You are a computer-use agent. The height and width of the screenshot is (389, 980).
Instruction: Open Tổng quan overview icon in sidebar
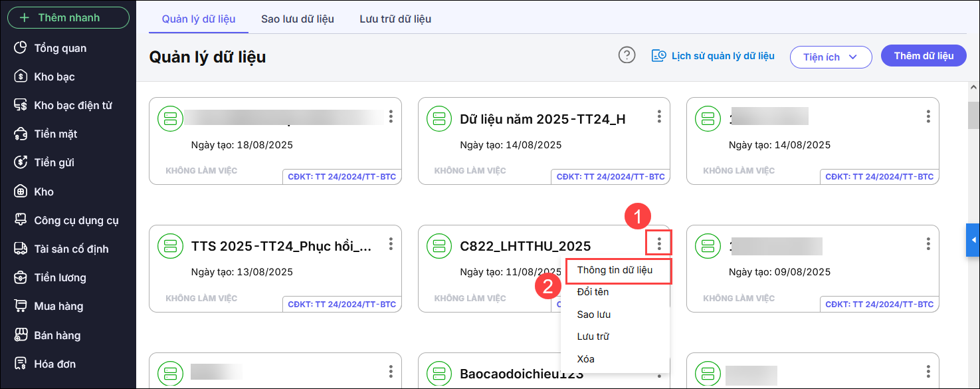coord(21,48)
